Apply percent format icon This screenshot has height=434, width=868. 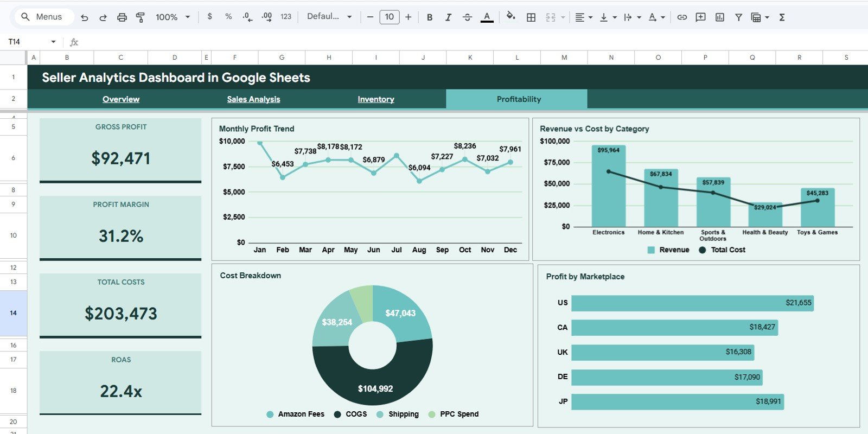point(228,17)
